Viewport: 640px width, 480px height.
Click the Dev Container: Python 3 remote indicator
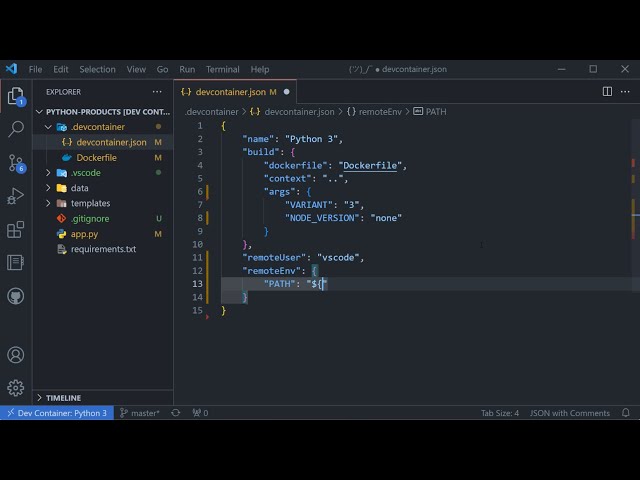57,413
